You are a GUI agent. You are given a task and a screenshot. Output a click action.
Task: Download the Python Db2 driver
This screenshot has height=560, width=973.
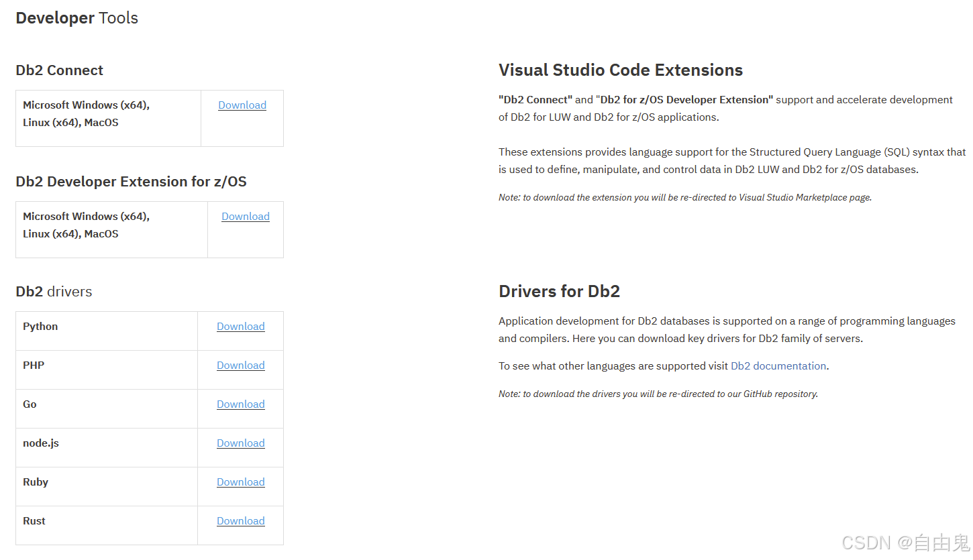pyautogui.click(x=241, y=327)
